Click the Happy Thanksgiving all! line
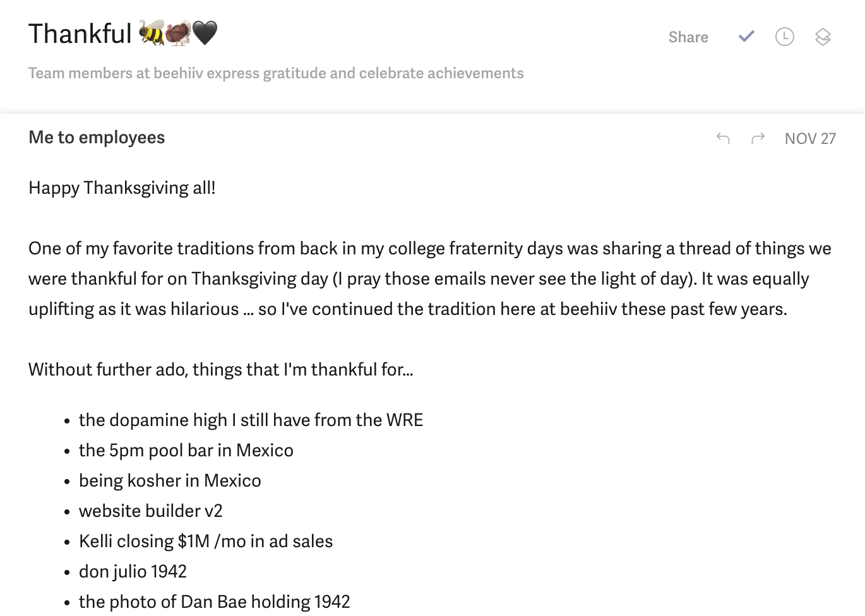The height and width of the screenshot is (616, 865). (x=122, y=188)
